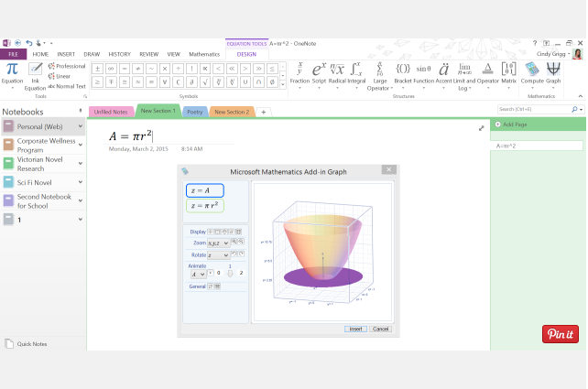Insert the union symbol

tap(245, 81)
